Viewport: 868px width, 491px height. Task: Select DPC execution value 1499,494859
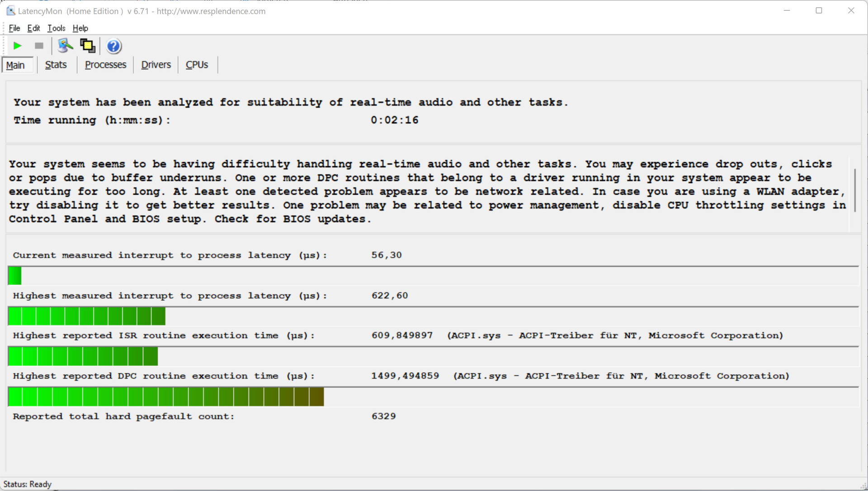pyautogui.click(x=405, y=376)
